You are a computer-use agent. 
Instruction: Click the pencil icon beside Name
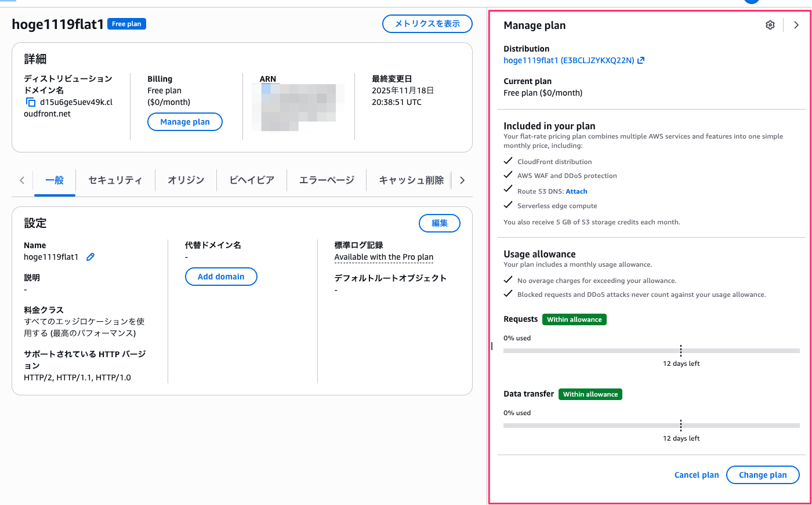(90, 257)
